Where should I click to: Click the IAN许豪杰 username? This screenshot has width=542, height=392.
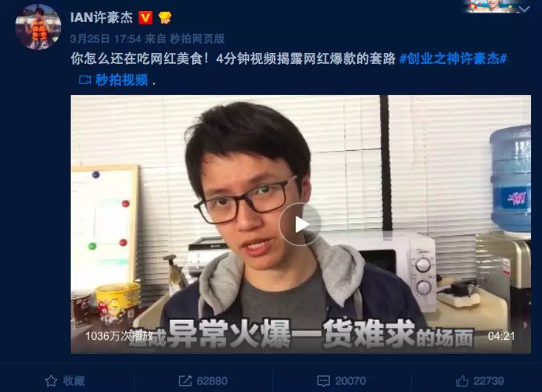coord(101,17)
